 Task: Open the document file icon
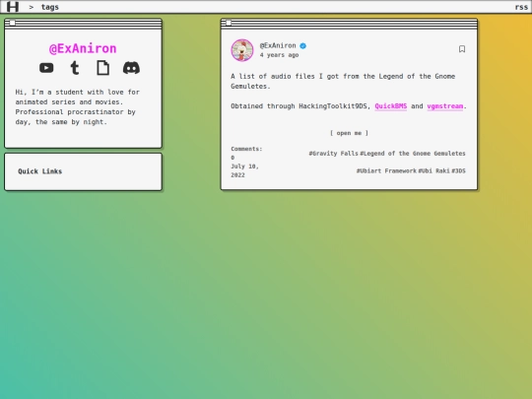pos(103,68)
